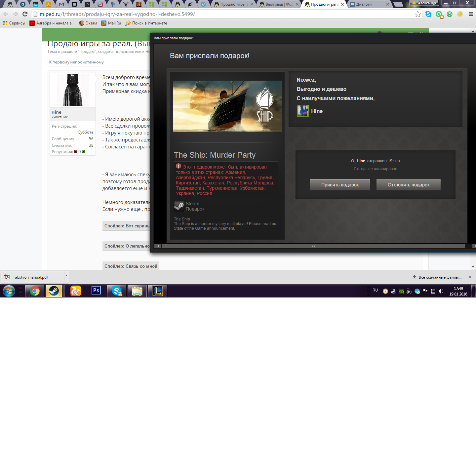Click the Skype extension icon in Chrome toolbar
Viewport: 476px width, 472px height.
(428, 14)
